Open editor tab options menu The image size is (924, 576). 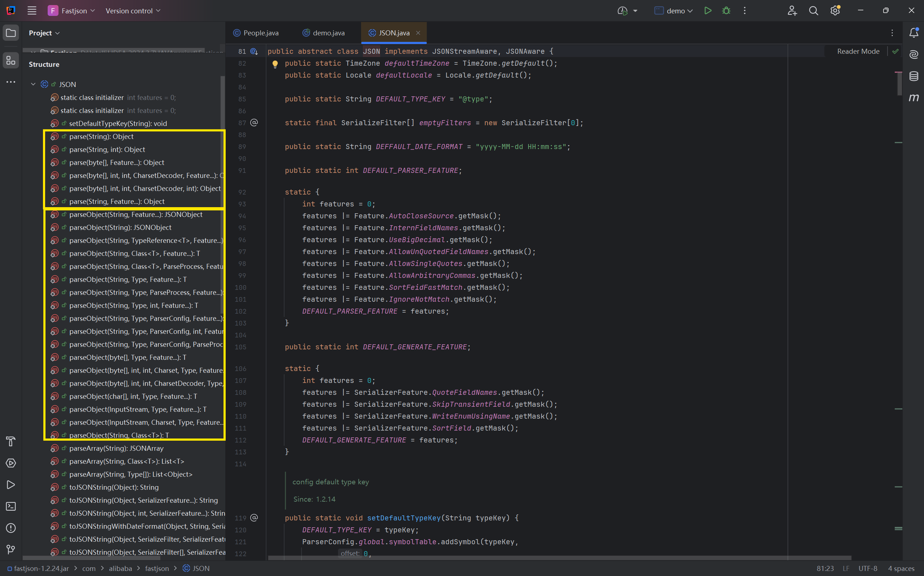click(x=892, y=33)
